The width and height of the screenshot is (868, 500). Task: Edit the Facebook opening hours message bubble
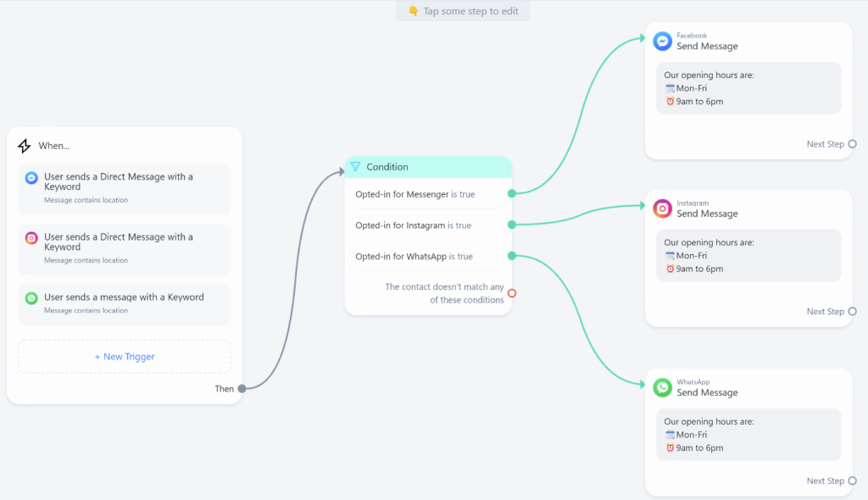[x=748, y=88]
